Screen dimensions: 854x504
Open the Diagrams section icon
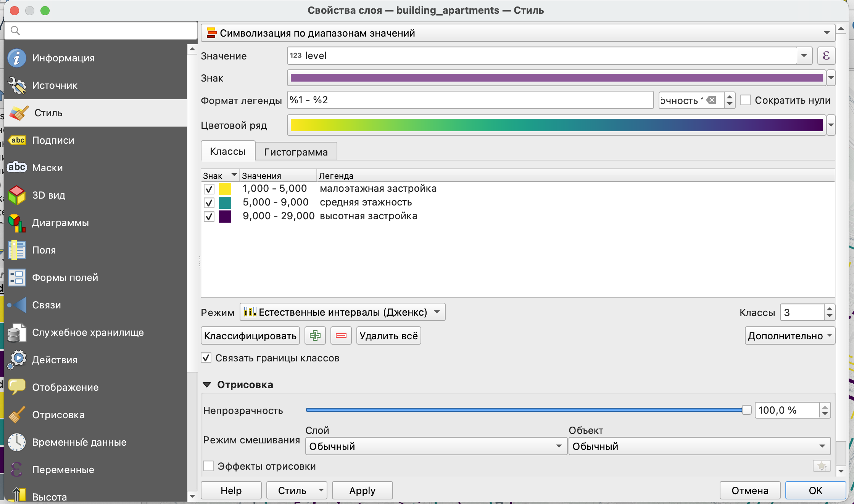pyautogui.click(x=16, y=223)
